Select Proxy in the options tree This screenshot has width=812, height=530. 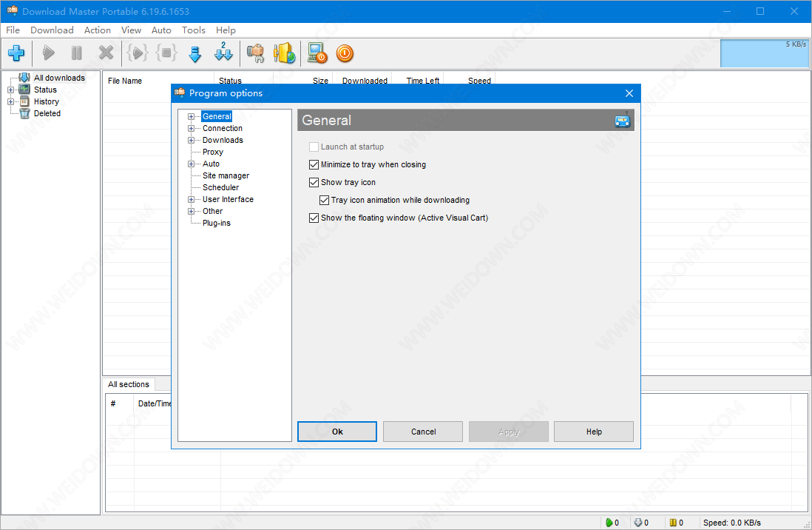tap(213, 152)
